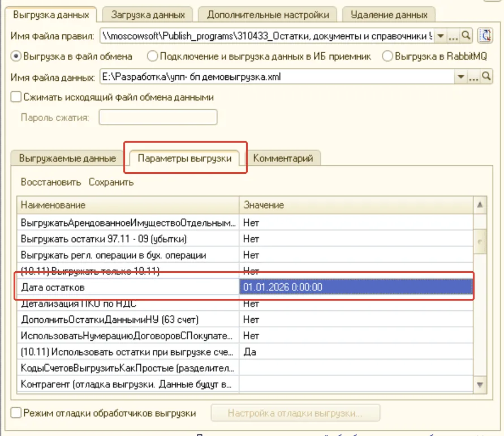Select 'Выгрузка в файл обмена' radio option

coord(16,57)
